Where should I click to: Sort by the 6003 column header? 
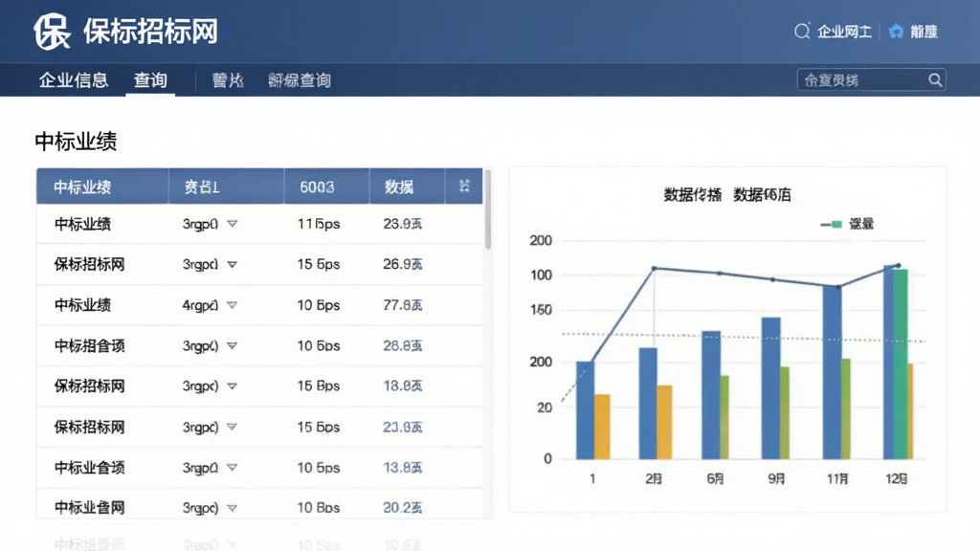(317, 187)
